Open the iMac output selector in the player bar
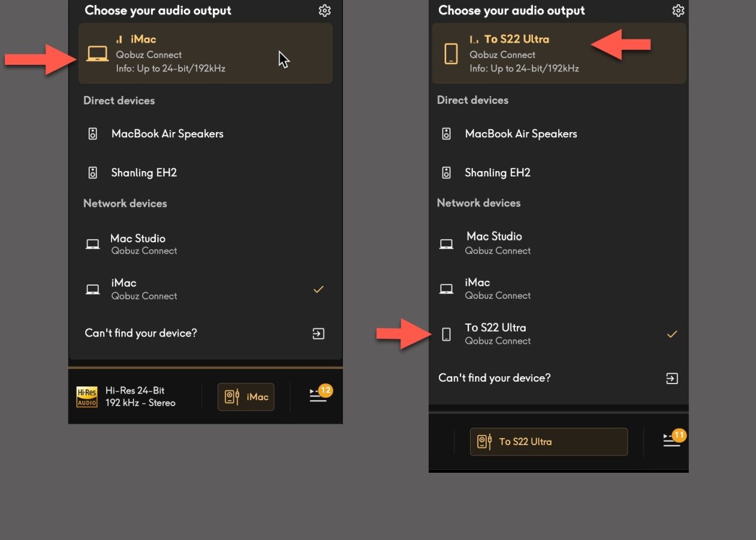This screenshot has height=540, width=756. (246, 397)
